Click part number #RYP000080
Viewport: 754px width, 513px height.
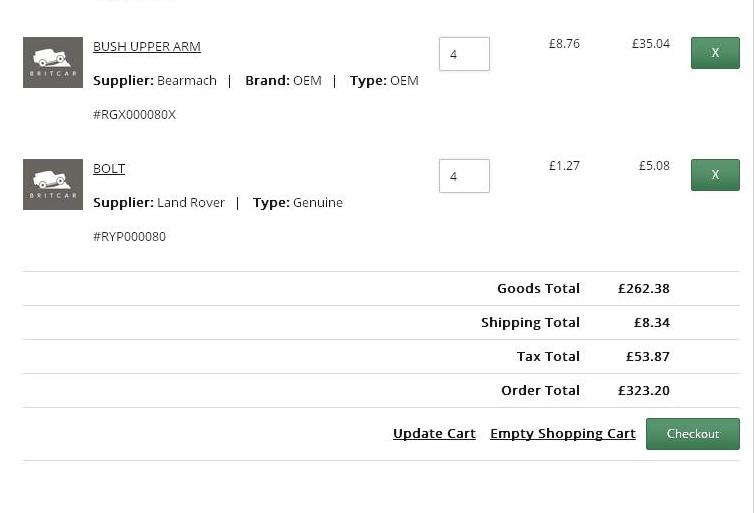(129, 237)
